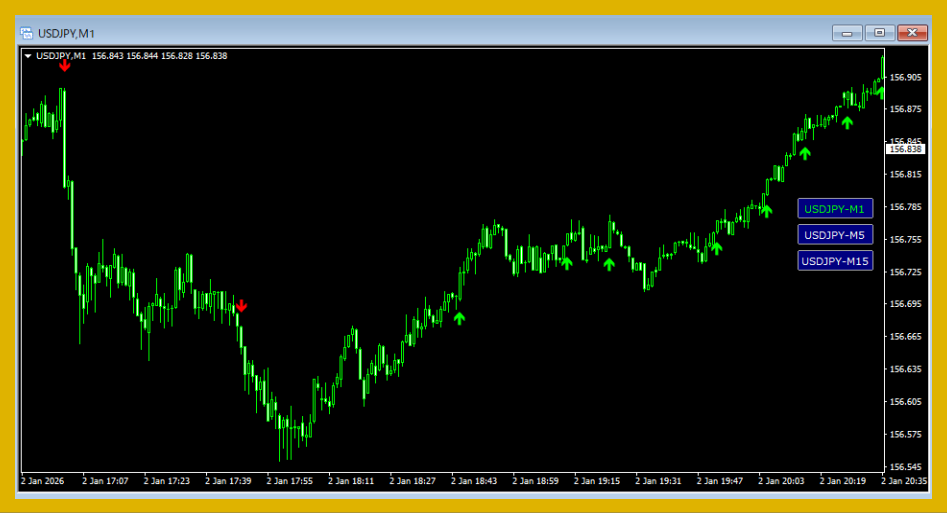The height and width of the screenshot is (513, 947).
Task: Click the 2 Jan 2026 date label
Action: [43, 481]
